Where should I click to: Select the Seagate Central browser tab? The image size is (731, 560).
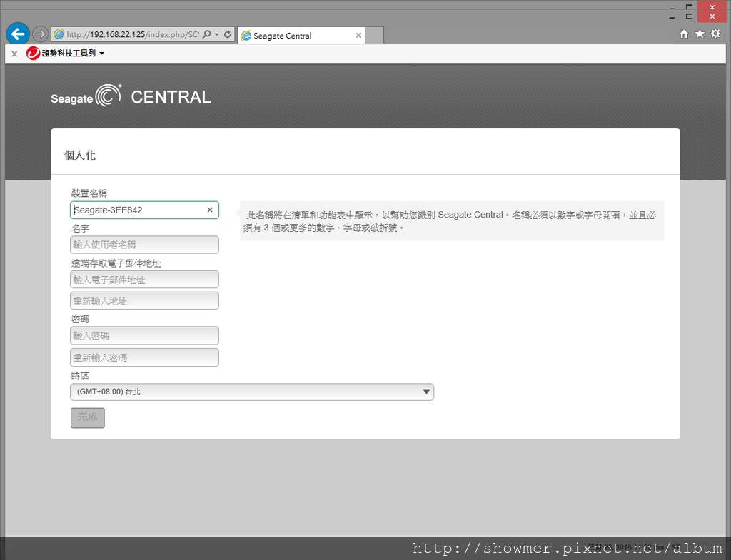301,36
